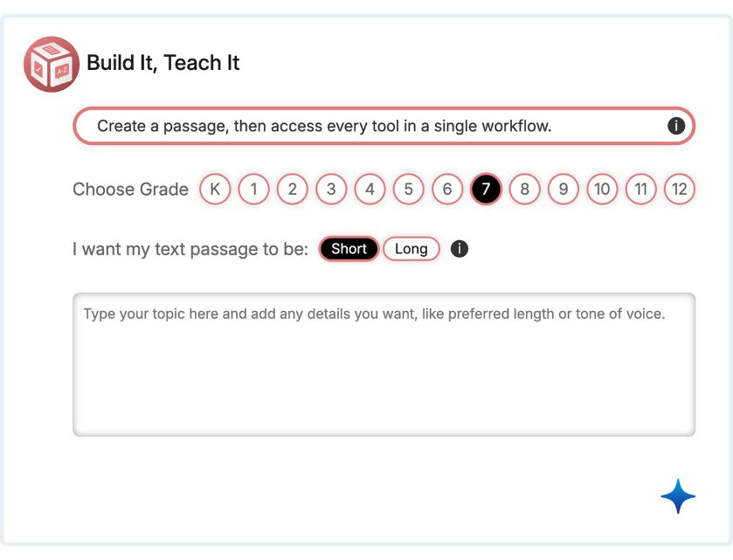Click the info icon beside the Long option
This screenshot has height=560, width=733.
click(460, 249)
